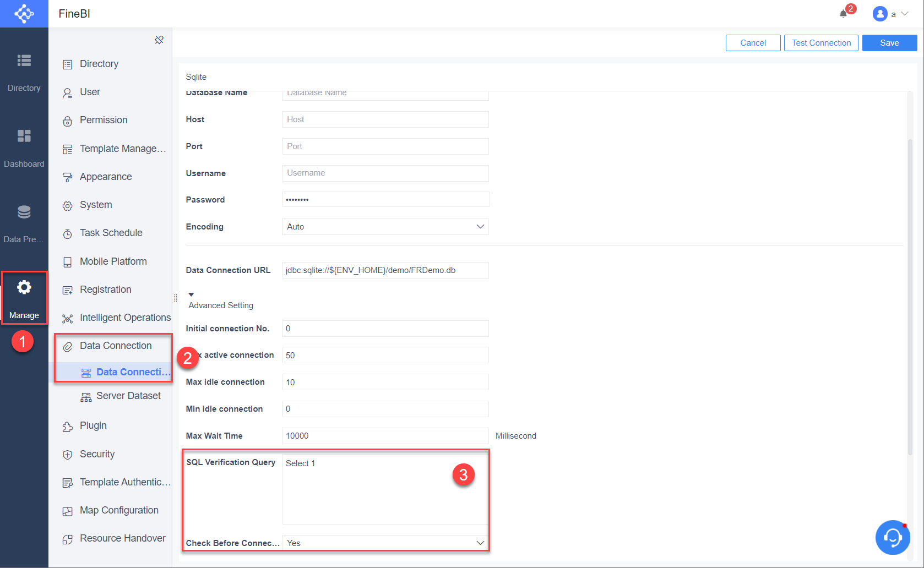
Task: Click the FineBI logo icon
Action: tap(24, 13)
